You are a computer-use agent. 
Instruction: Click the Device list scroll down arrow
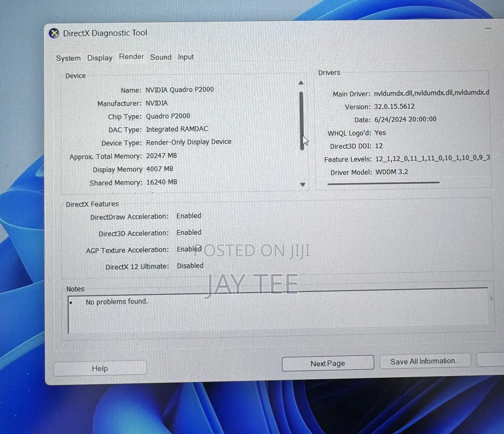point(303,185)
